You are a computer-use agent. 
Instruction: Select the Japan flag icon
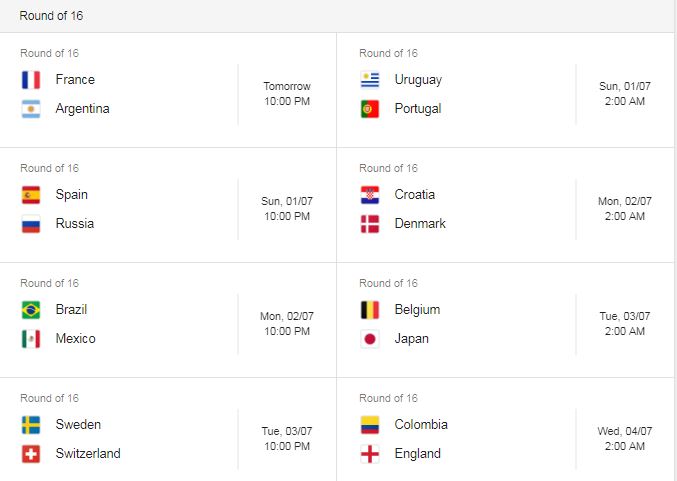click(370, 339)
